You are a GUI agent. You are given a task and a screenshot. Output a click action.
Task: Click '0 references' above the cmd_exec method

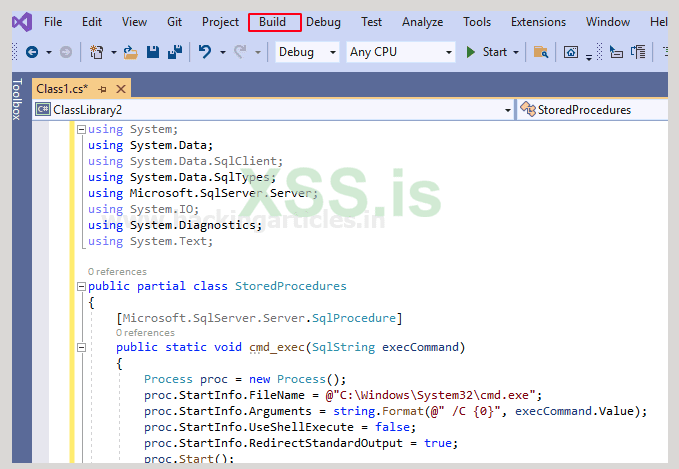tap(145, 333)
